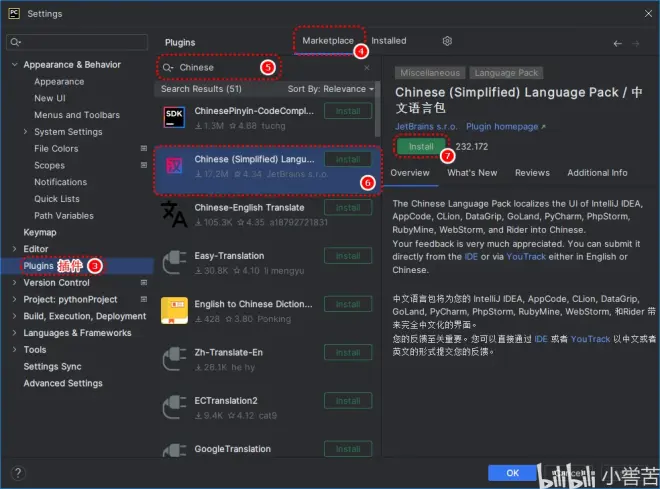Open the plugins gear settings icon

point(447,41)
